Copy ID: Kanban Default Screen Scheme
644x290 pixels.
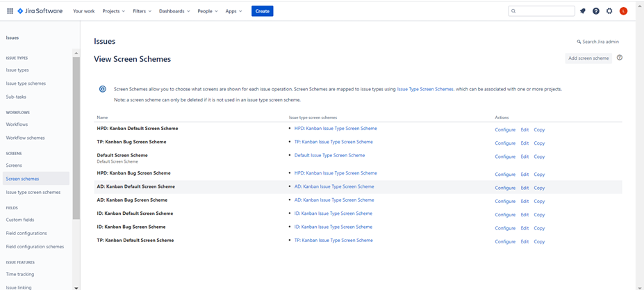click(539, 215)
